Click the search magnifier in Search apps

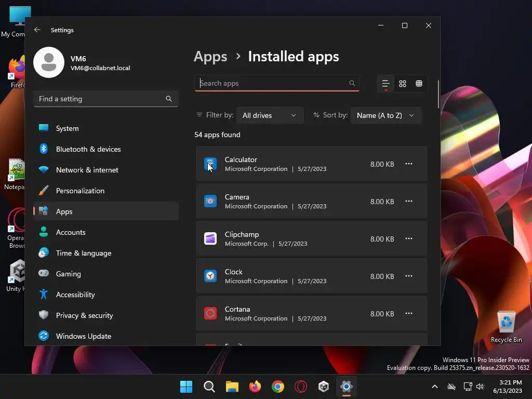tap(352, 83)
